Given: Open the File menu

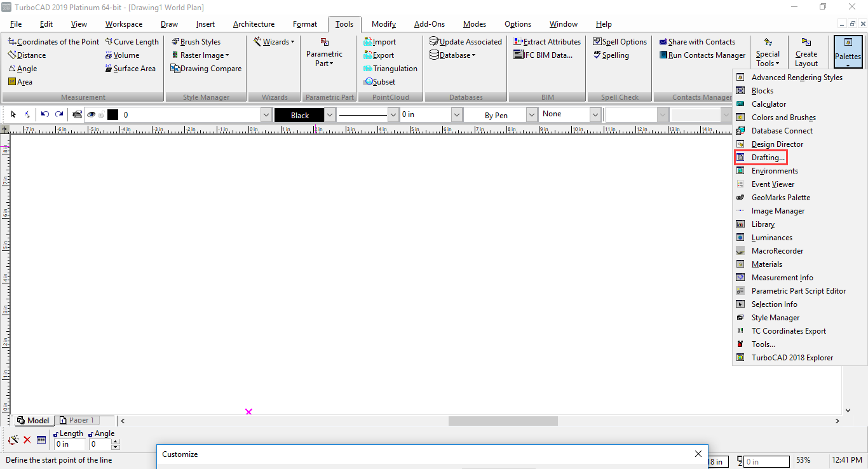Looking at the screenshot, I should coord(16,24).
